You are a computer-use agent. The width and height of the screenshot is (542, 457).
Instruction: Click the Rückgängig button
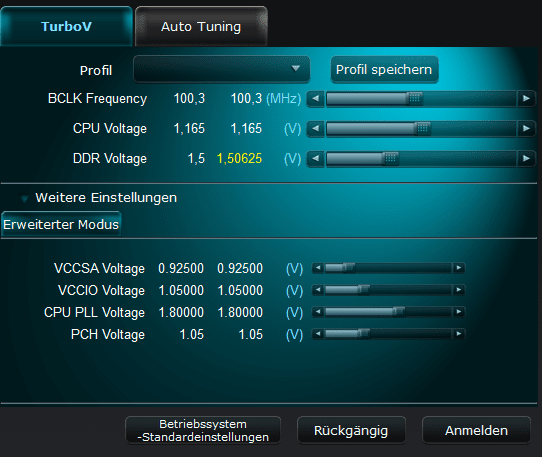[x=351, y=430]
